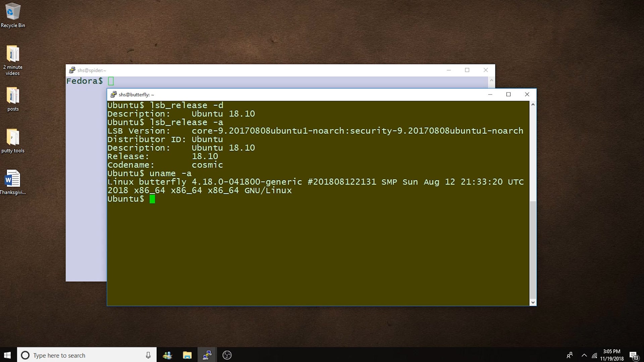Click scroll-up arrow in spider terminal
The image size is (644, 362).
(491, 80)
